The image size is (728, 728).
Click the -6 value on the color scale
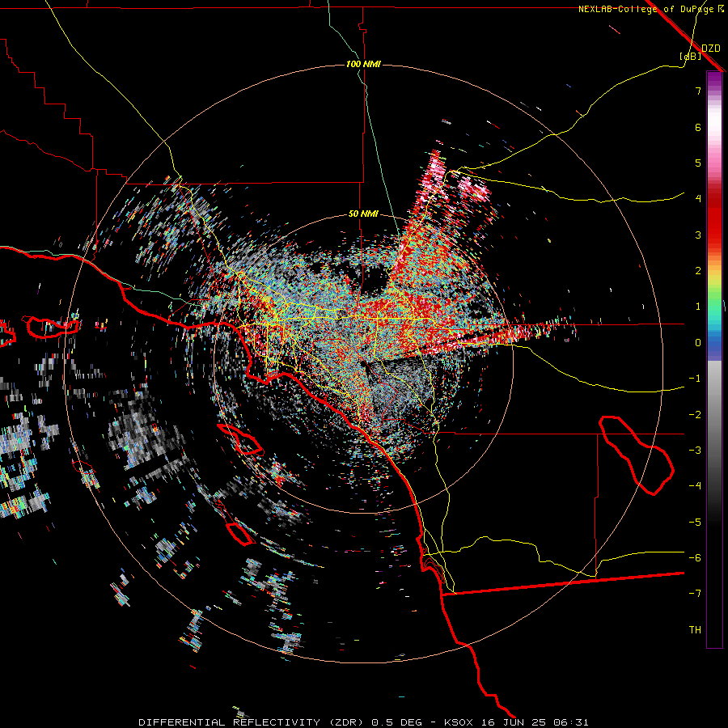pos(695,558)
